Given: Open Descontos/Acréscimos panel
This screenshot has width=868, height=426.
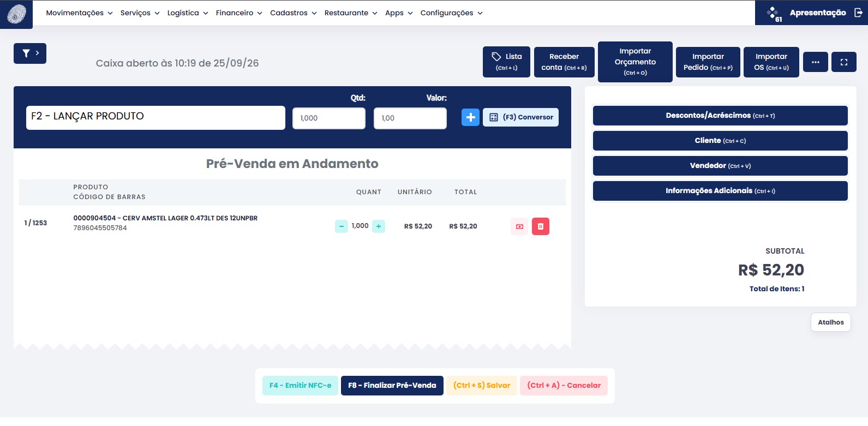Looking at the screenshot, I should [x=720, y=116].
